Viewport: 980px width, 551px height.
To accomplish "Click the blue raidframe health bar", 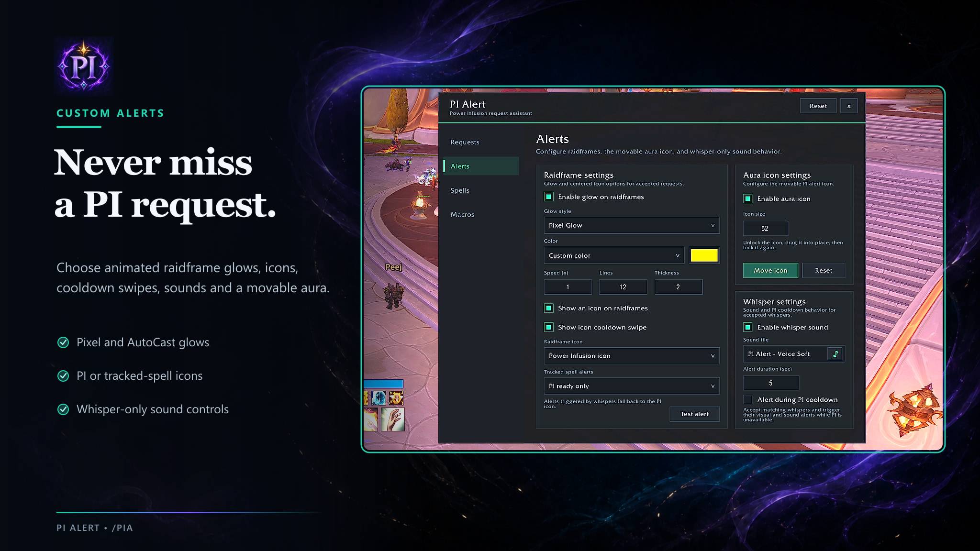I will (383, 384).
